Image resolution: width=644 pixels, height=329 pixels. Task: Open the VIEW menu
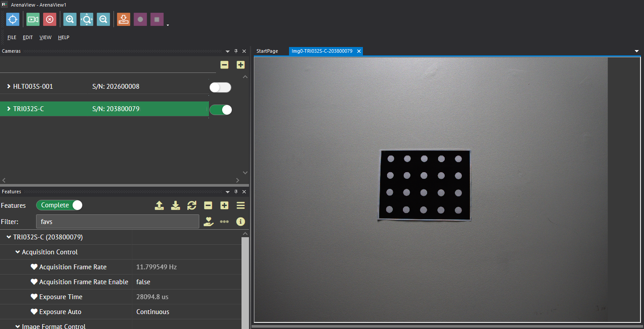pos(45,37)
